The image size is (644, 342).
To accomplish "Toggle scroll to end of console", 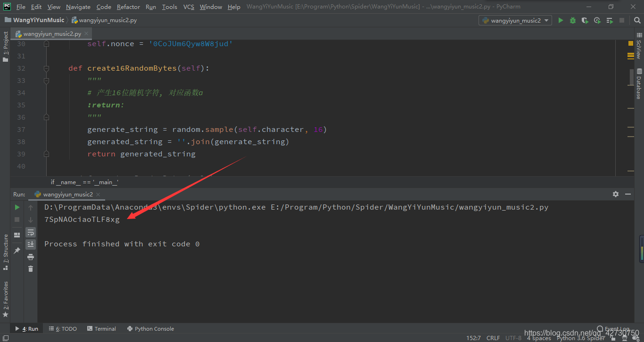I will click(31, 244).
